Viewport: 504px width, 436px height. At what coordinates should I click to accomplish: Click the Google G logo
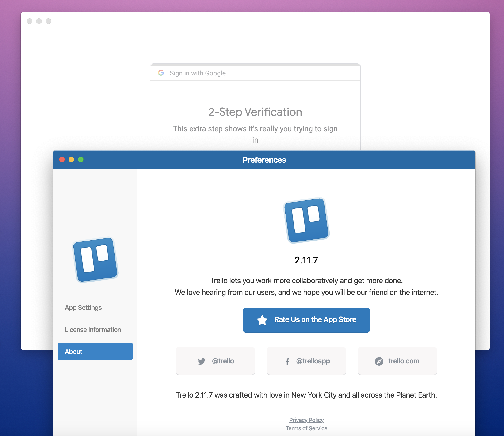pyautogui.click(x=161, y=73)
